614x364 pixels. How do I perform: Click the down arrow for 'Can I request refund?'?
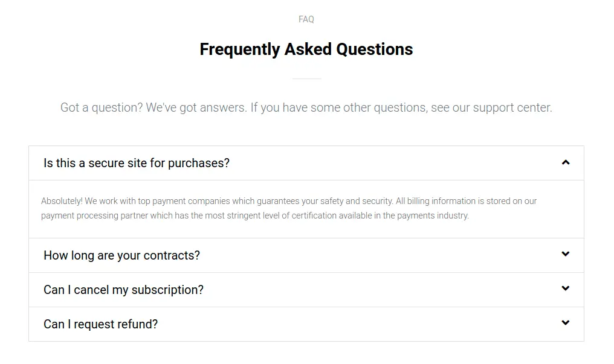pos(566,323)
